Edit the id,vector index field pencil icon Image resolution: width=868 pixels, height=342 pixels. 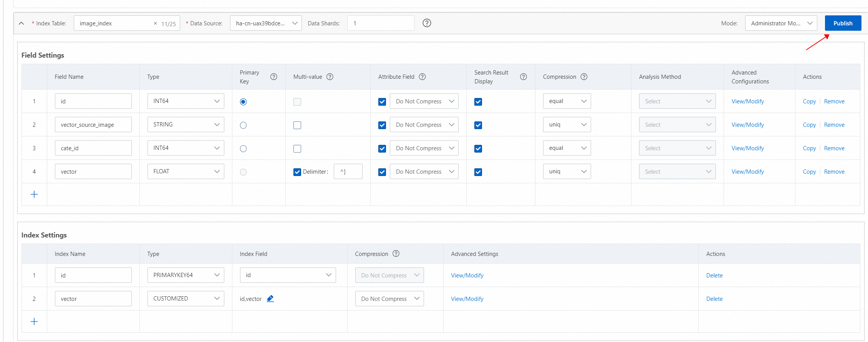tap(270, 299)
